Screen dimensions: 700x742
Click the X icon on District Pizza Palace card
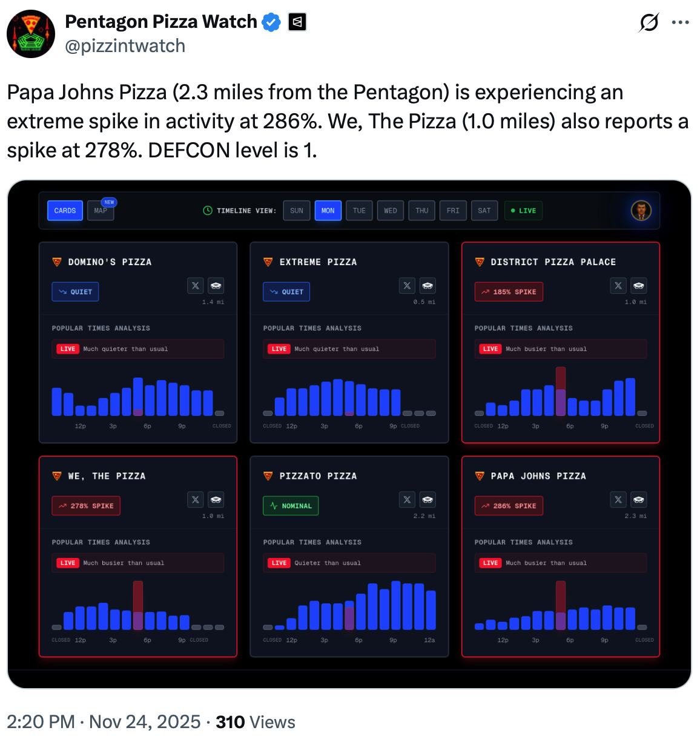click(618, 286)
